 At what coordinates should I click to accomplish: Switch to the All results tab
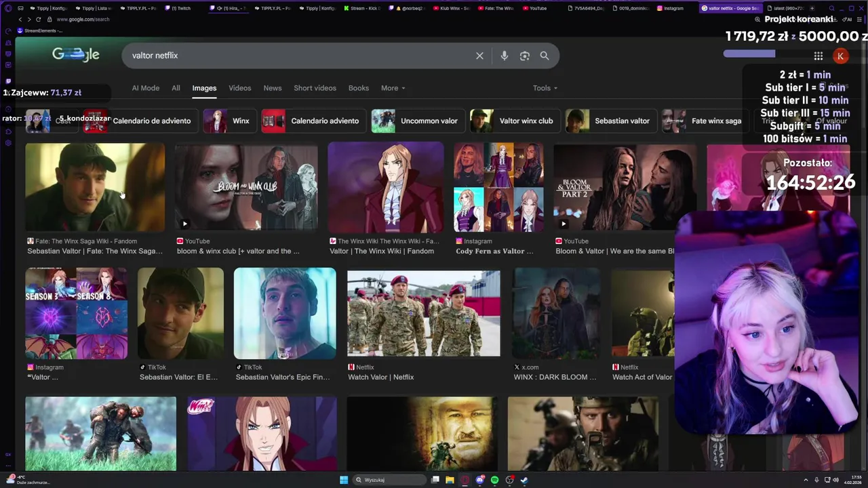coord(176,88)
